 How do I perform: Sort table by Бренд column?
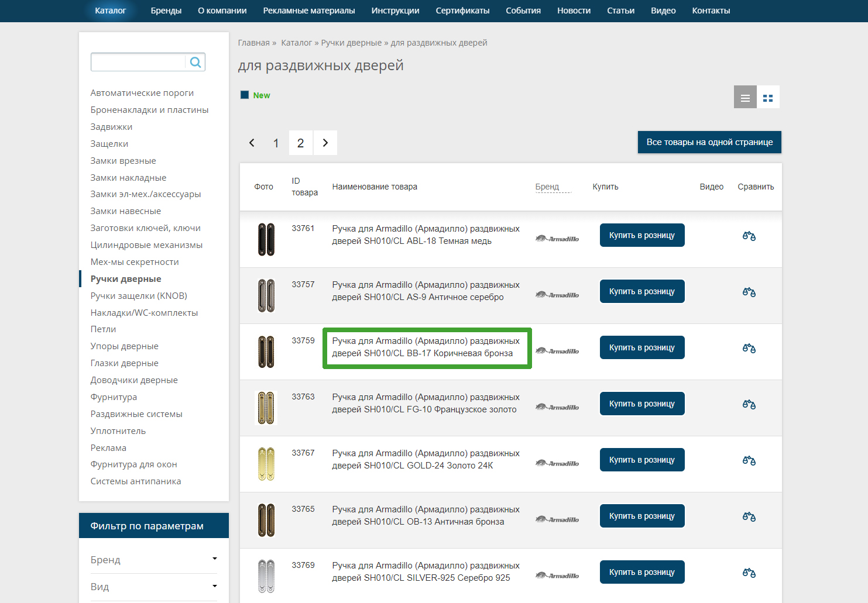(547, 187)
